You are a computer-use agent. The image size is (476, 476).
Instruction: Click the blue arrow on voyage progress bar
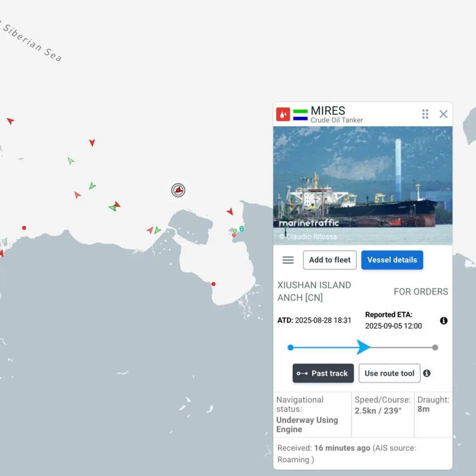[x=363, y=347]
